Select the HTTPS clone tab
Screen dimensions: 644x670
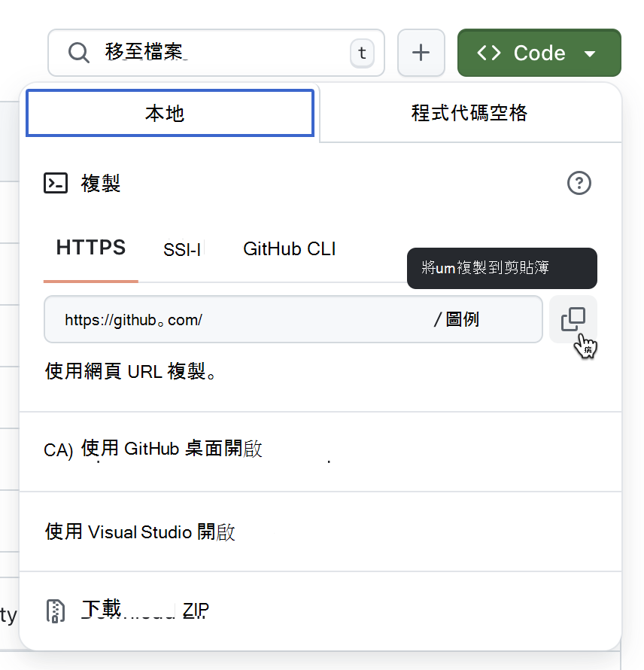click(x=91, y=248)
